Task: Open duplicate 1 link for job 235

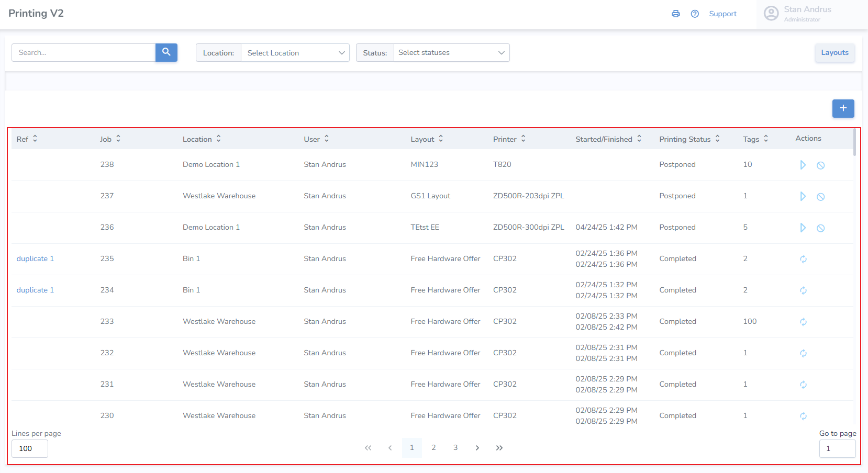Action: tap(35, 259)
